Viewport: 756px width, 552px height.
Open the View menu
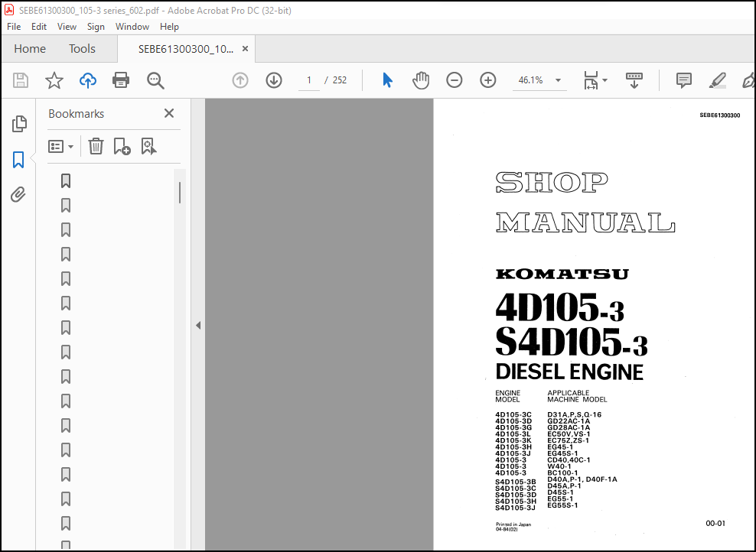point(67,27)
